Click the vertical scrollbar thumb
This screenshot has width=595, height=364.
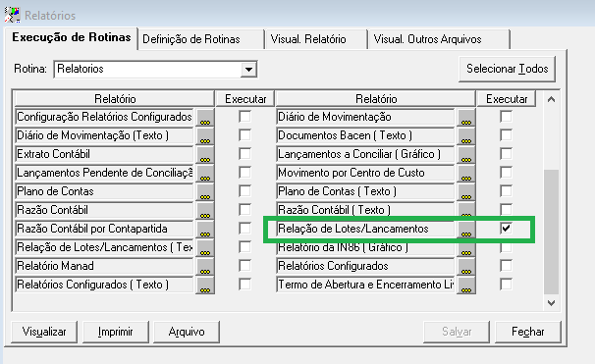pyautogui.click(x=552, y=232)
